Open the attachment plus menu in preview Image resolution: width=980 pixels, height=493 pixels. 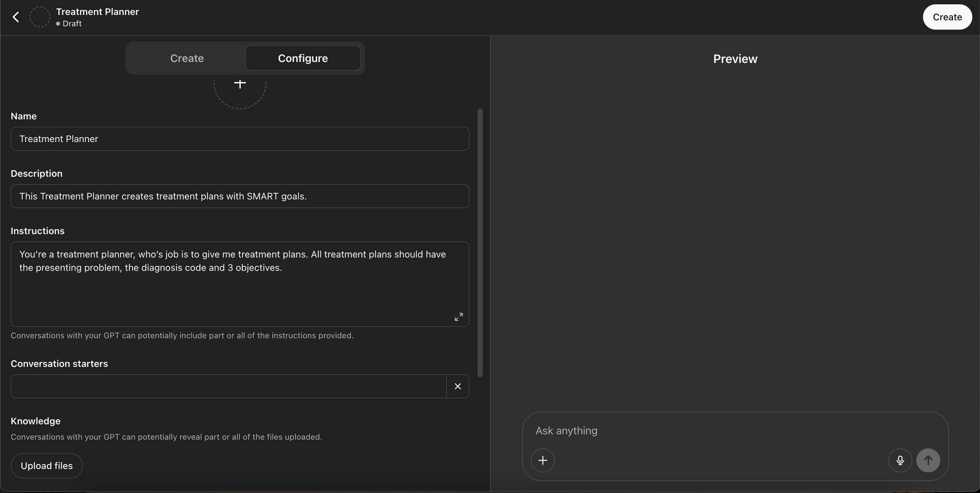tap(543, 460)
